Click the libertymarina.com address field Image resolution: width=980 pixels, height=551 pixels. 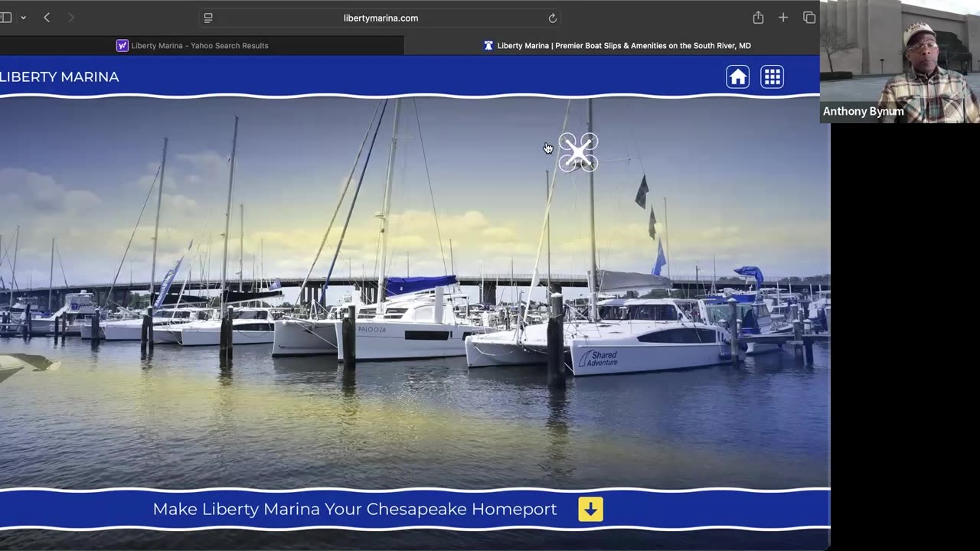(x=381, y=18)
